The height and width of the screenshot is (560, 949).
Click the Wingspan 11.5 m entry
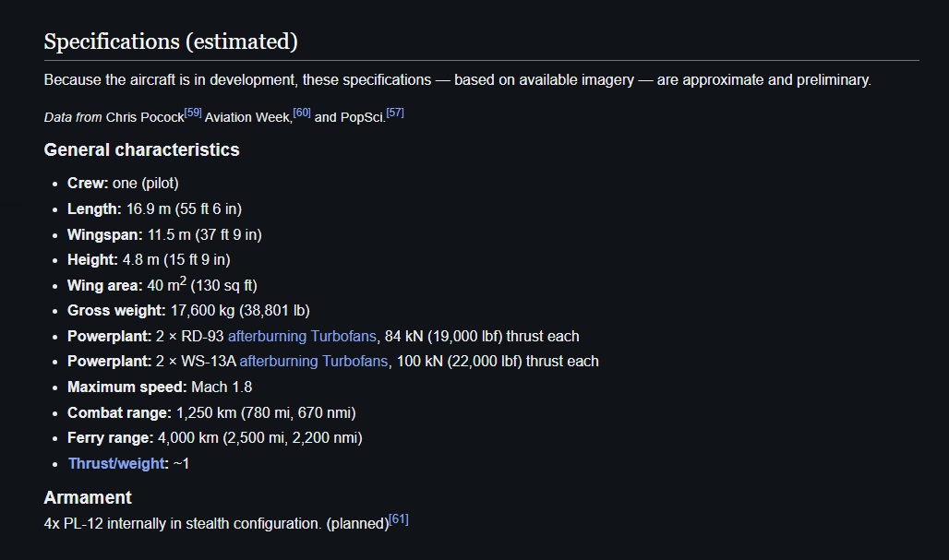[164, 234]
